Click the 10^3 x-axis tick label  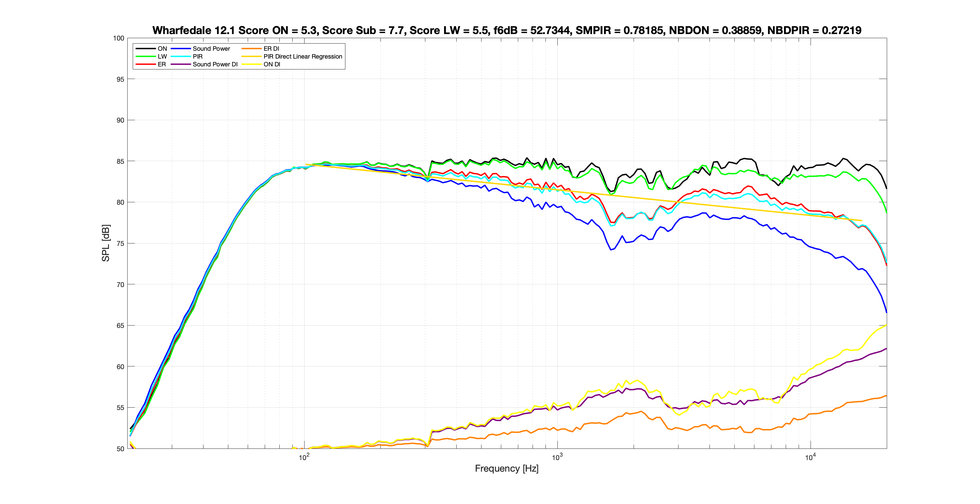557,457
